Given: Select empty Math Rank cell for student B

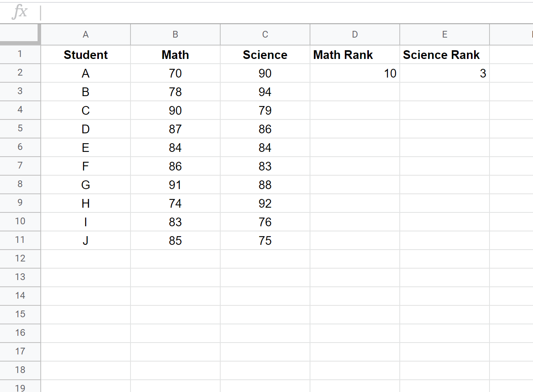Looking at the screenshot, I should 355,92.
